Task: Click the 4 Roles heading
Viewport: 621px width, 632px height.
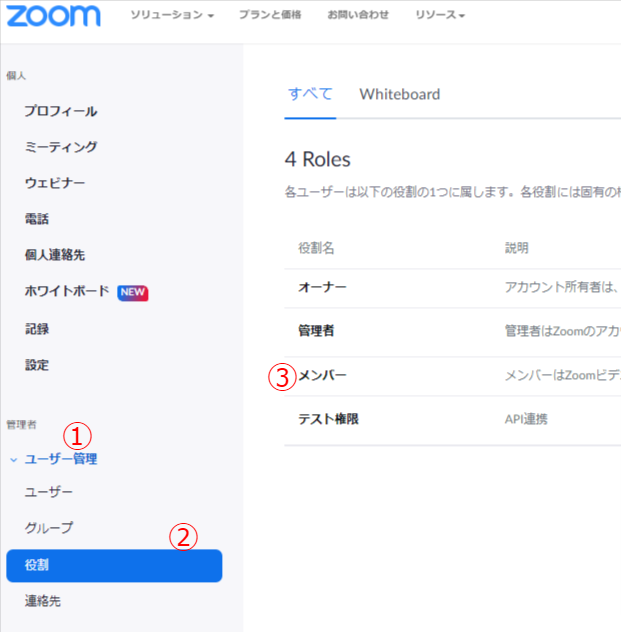Action: pos(318,160)
